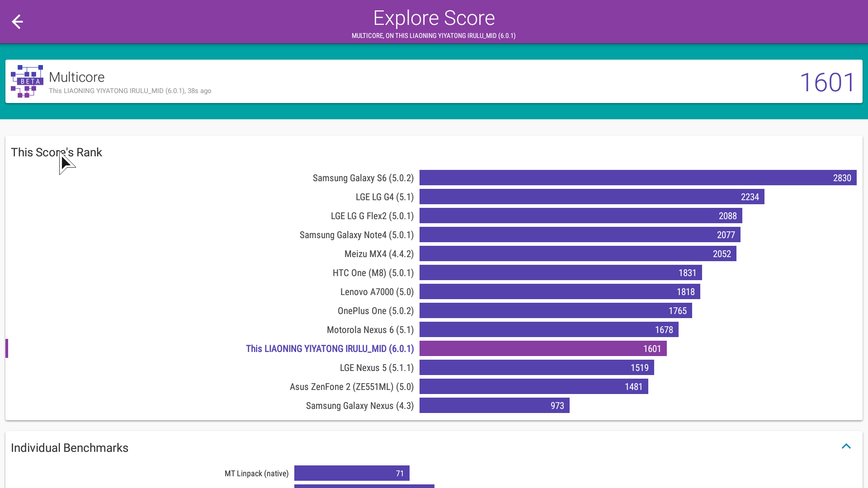Click the Multicore card title
868x488 pixels.
76,77
